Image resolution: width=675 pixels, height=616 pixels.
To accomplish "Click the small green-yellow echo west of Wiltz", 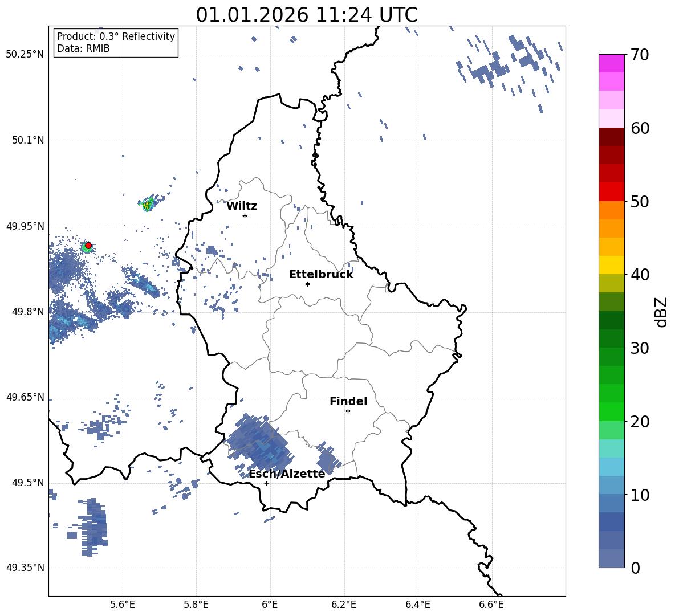I will click(x=148, y=205).
